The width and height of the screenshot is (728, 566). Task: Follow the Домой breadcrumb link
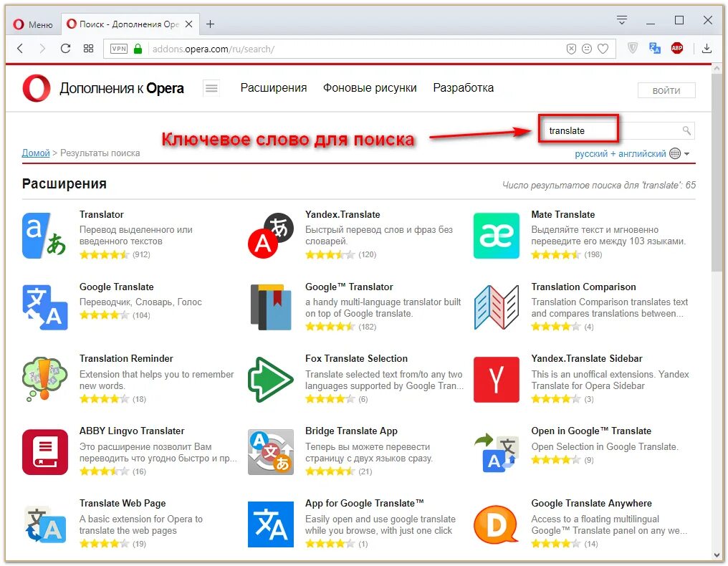(x=36, y=153)
